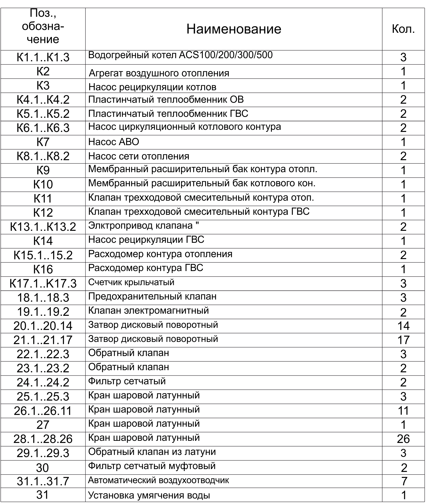Image resolution: width=426 pixels, height=504 pixels.
Task: Click 'Клапан трехходовой смесительный контура ГВС'
Action: (199, 211)
